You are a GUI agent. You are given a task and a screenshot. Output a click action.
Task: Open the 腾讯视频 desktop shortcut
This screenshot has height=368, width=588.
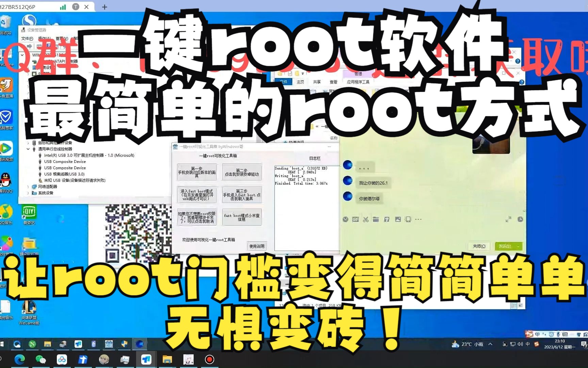(x=6, y=151)
